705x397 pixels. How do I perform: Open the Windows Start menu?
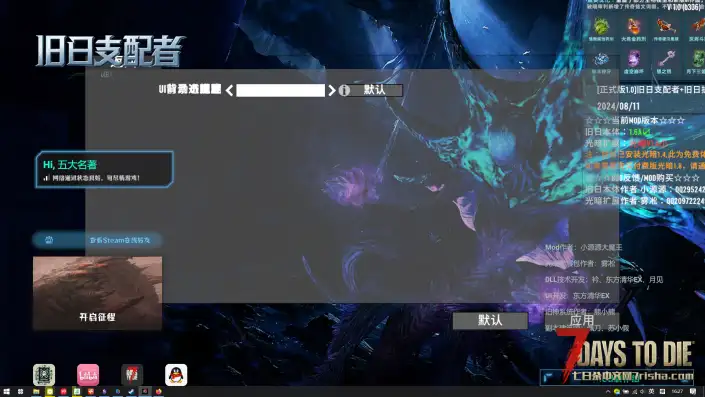7,392
